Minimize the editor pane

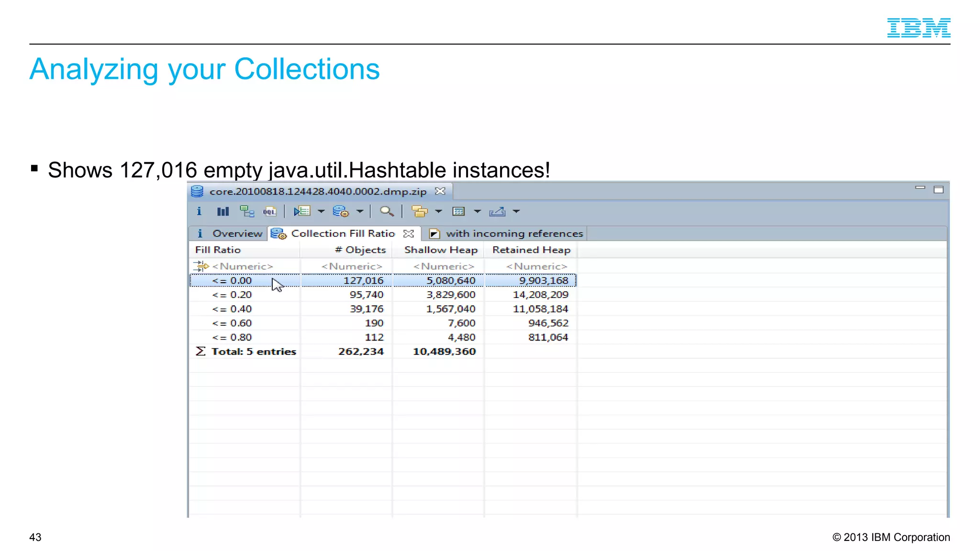tap(920, 188)
